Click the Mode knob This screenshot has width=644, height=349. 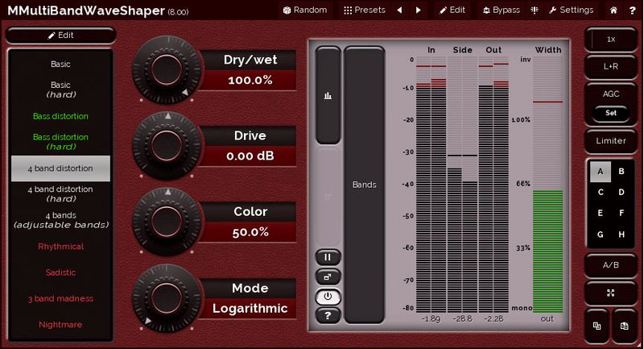point(167,297)
